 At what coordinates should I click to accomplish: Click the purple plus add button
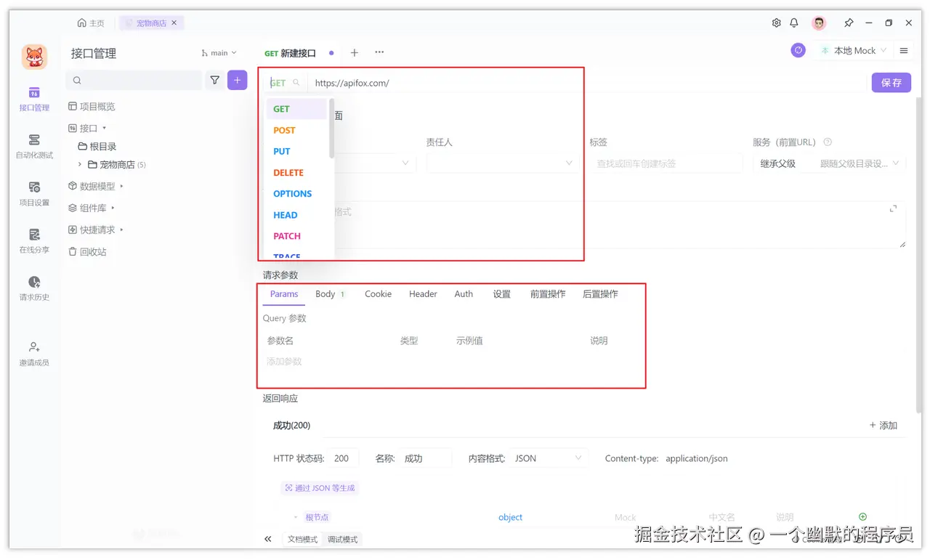click(x=237, y=80)
